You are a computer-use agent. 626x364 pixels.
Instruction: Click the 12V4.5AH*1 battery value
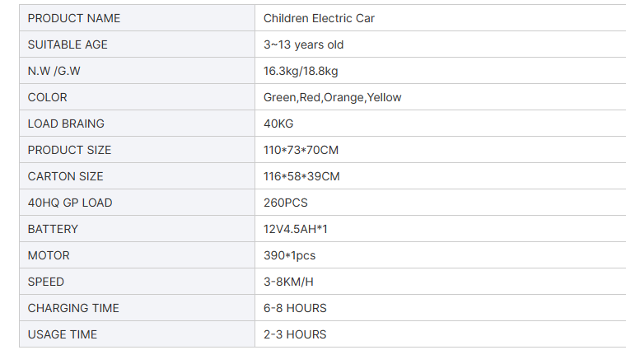pos(296,229)
